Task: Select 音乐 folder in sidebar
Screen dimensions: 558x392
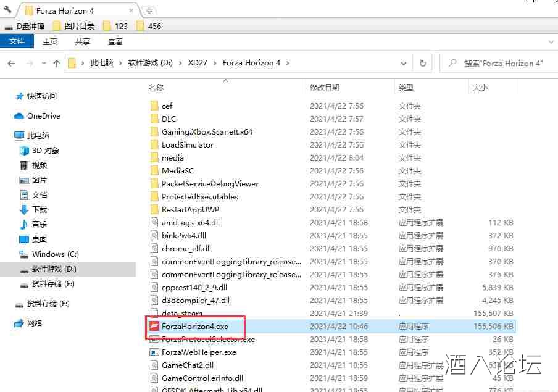Action: (33, 224)
